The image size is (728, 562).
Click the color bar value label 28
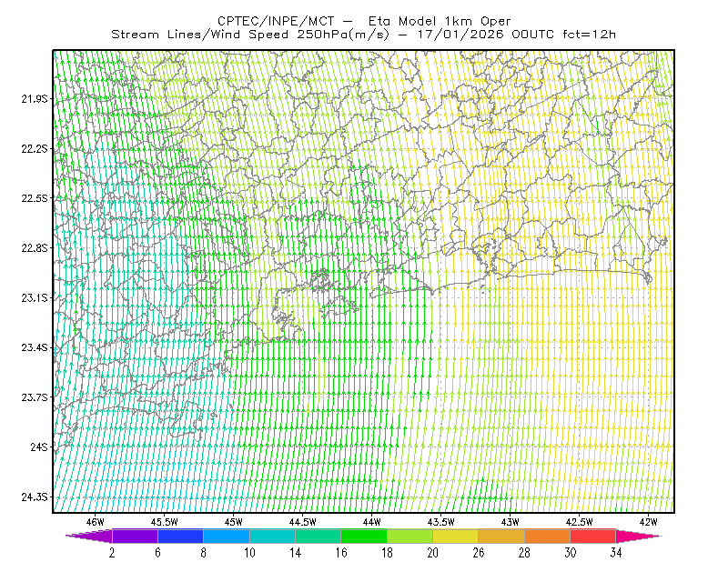525,553
